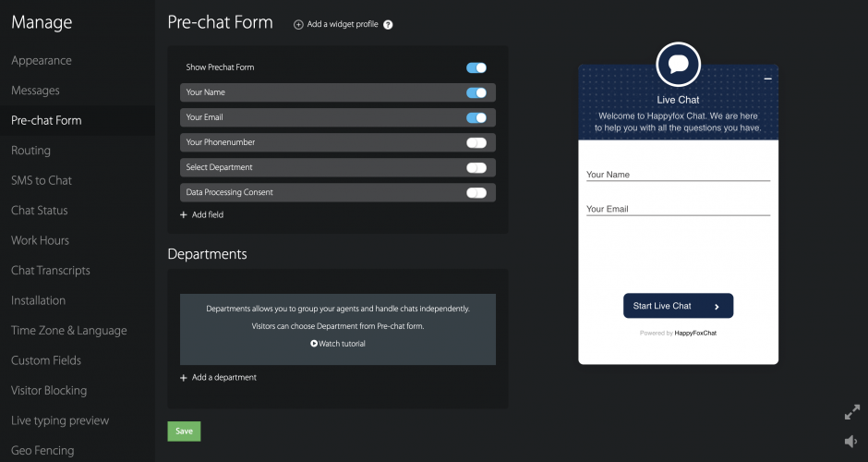Image resolution: width=868 pixels, height=462 pixels.
Task: Enable the Your Phonenumber field toggle
Action: pos(476,142)
